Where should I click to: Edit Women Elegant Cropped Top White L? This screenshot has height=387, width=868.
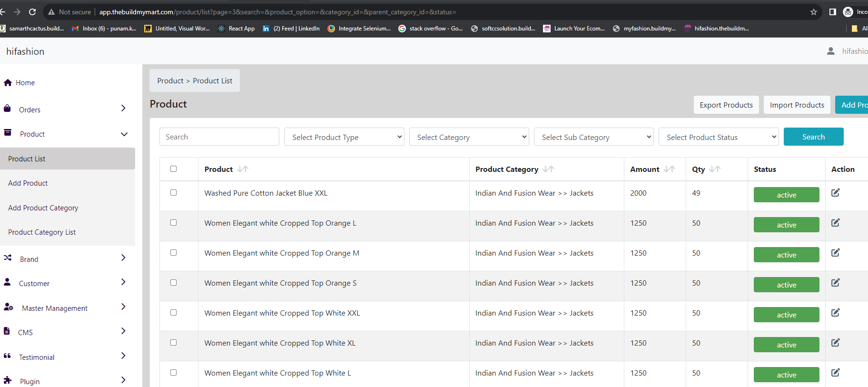[836, 373]
